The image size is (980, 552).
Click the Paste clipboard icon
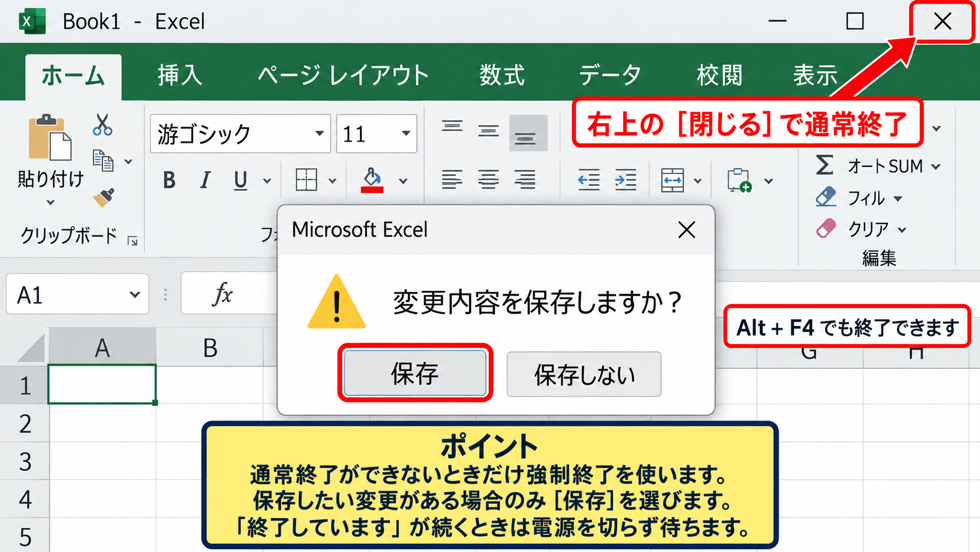pos(50,137)
